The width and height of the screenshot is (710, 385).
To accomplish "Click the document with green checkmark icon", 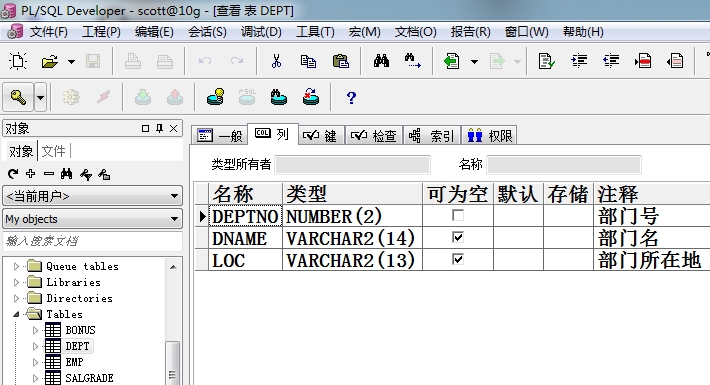I will click(547, 61).
